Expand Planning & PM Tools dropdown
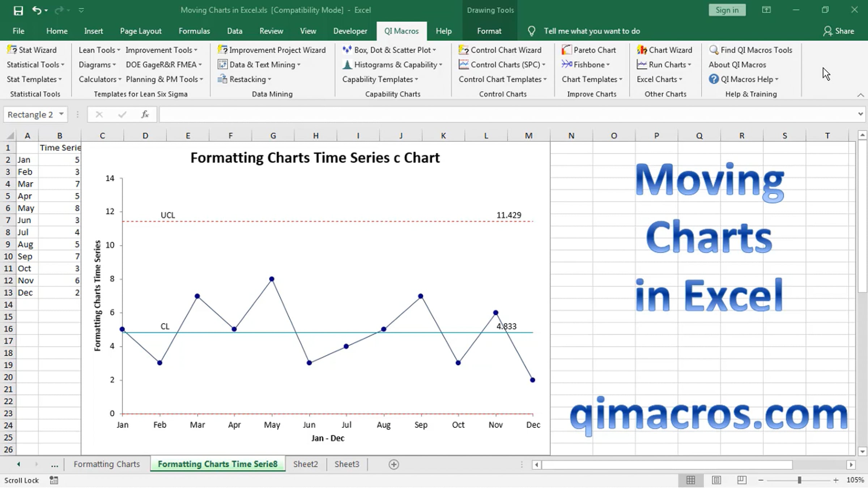Viewport: 868px width, 488px height. (x=165, y=79)
